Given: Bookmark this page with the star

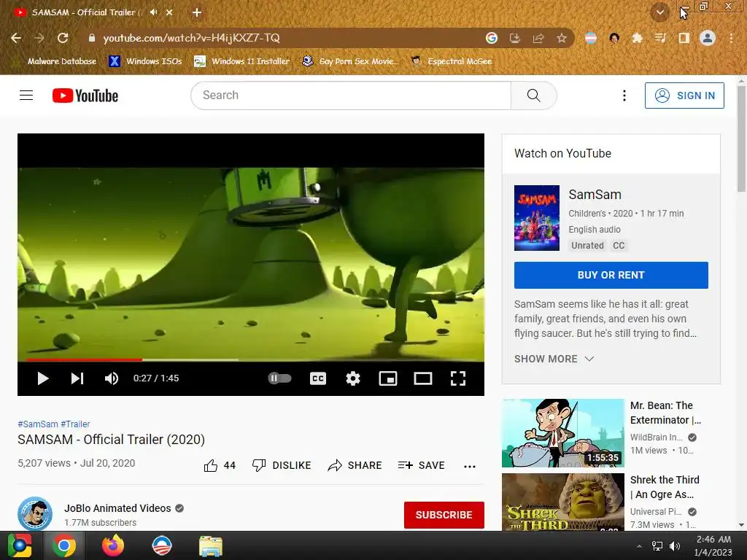Looking at the screenshot, I should [x=562, y=38].
